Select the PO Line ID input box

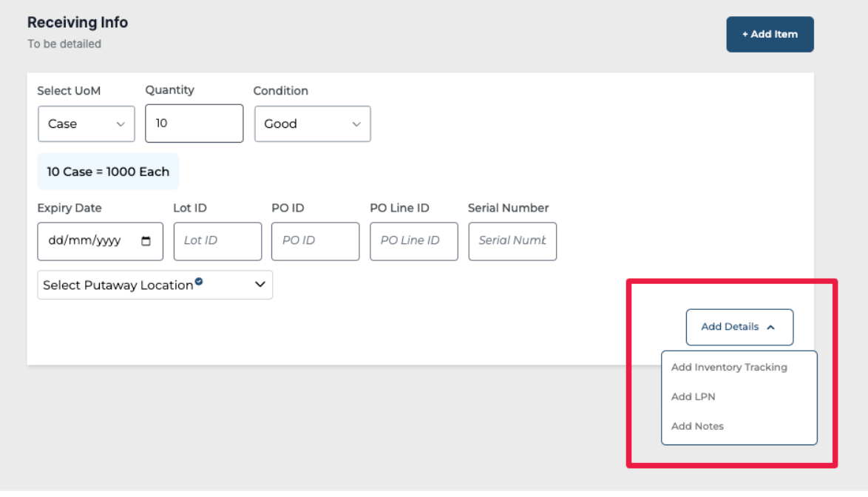tap(413, 241)
